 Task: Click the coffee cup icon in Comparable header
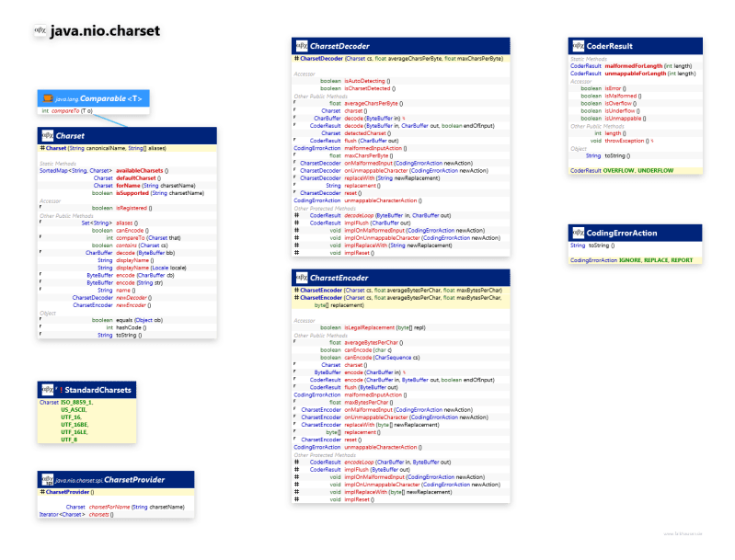pyautogui.click(x=48, y=98)
